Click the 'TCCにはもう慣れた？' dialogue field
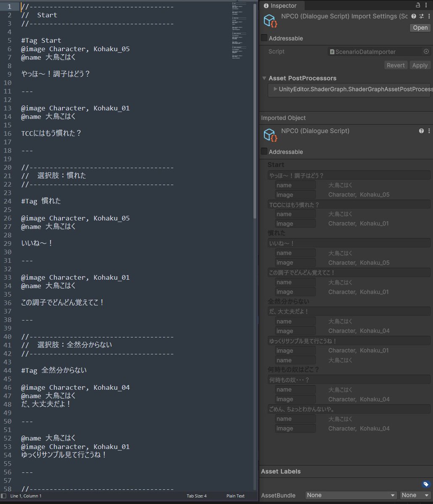433x504 pixels. tap(349, 205)
